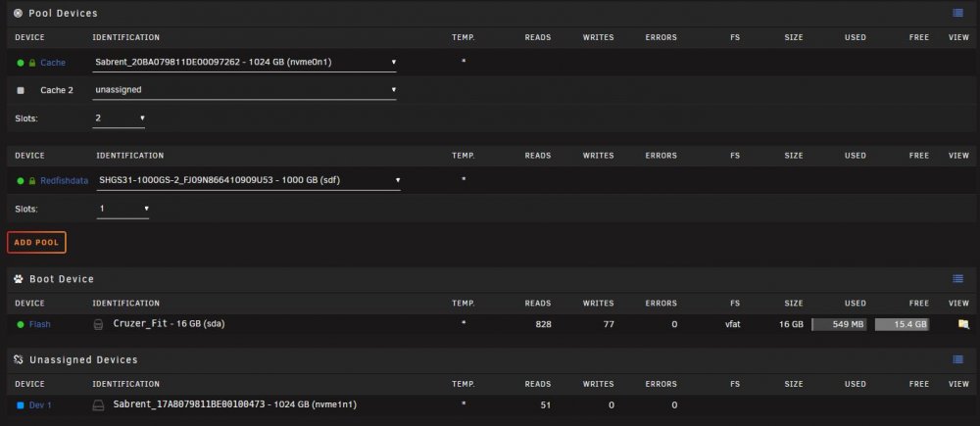
Task: Click Sabrent 1024 GB (nvme1n1) identification text
Action: click(x=235, y=404)
